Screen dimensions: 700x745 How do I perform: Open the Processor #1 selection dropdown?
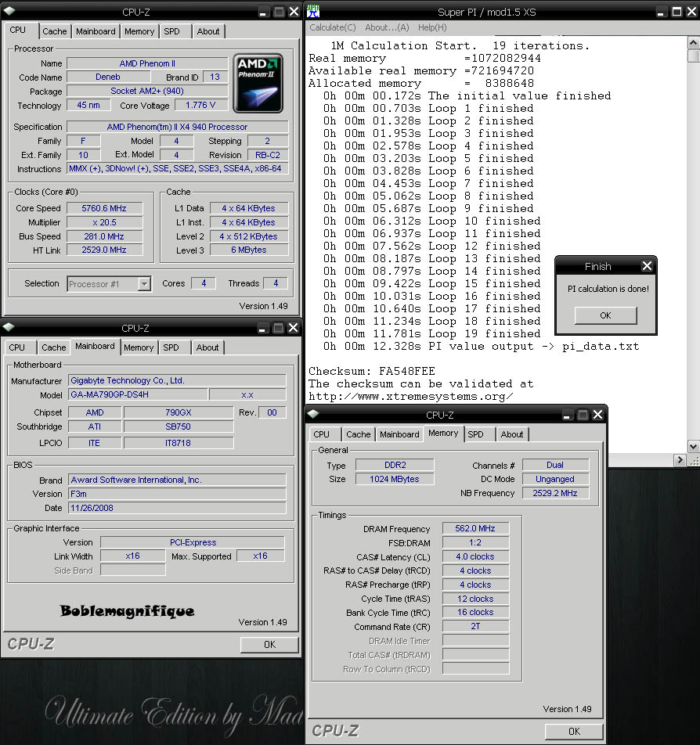pos(144,283)
